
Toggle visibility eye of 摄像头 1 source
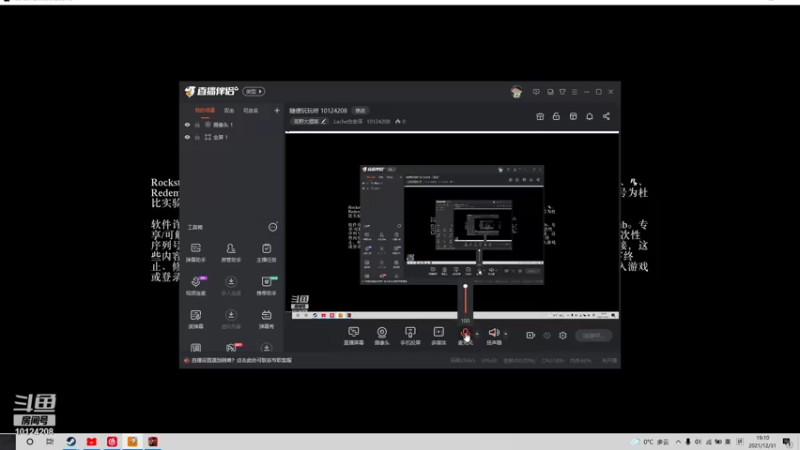click(x=187, y=124)
